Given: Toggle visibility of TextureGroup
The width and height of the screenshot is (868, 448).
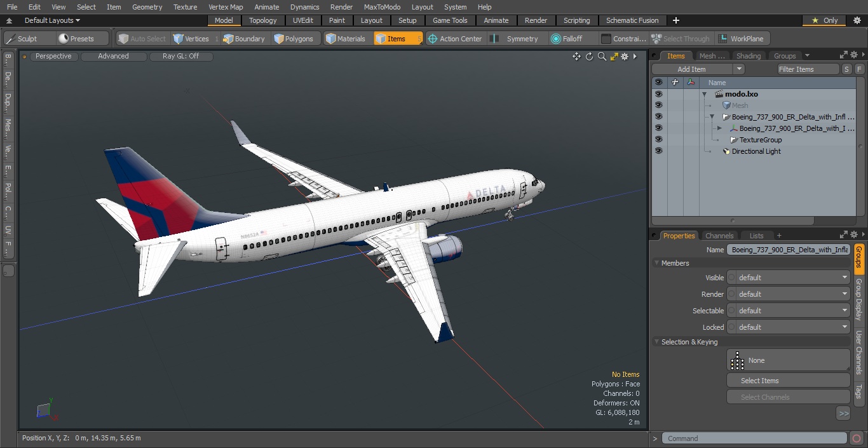Looking at the screenshot, I should pos(658,140).
